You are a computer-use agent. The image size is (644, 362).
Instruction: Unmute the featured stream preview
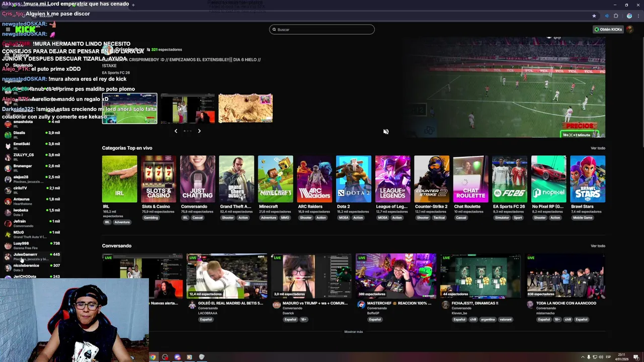(386, 131)
